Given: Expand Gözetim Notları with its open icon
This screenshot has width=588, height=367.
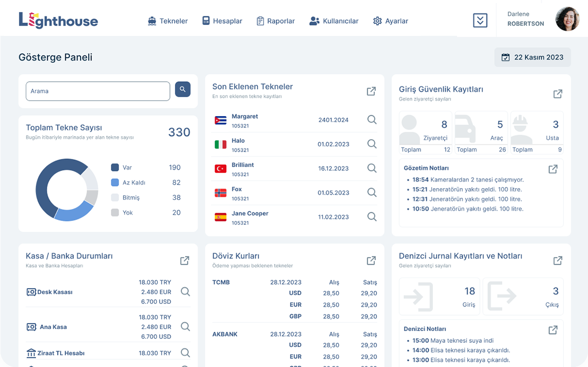Looking at the screenshot, I should (553, 169).
